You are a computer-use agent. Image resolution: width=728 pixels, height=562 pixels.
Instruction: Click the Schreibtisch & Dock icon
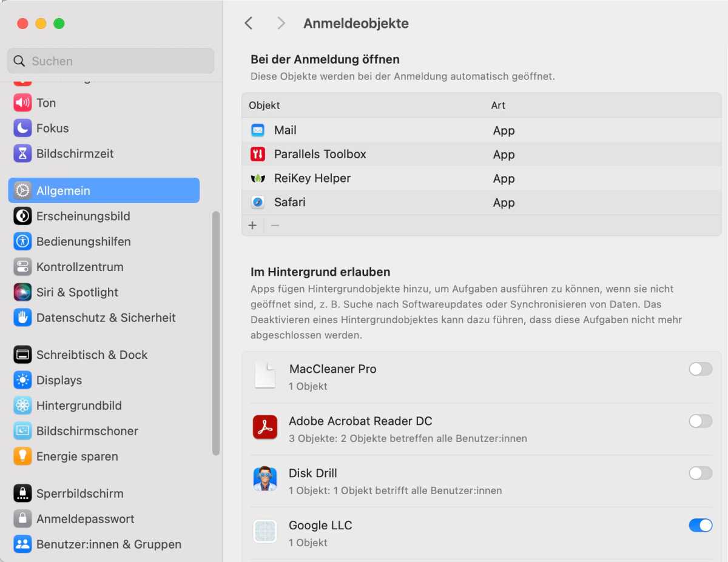tap(22, 355)
